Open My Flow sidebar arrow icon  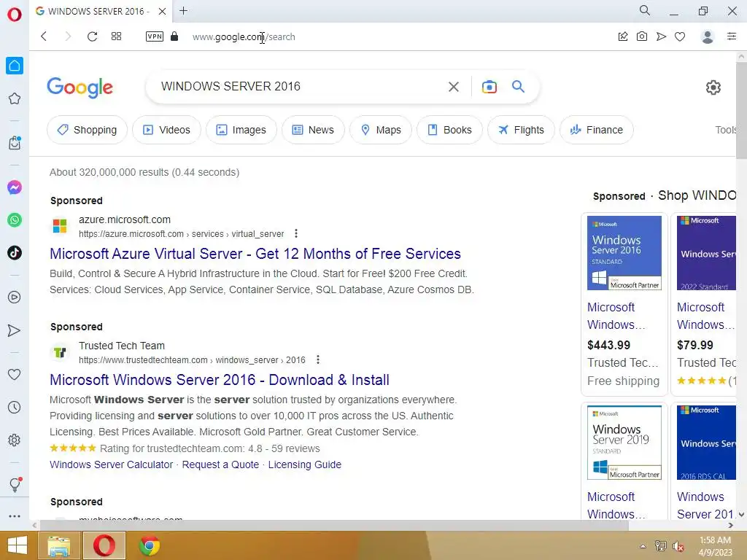click(15, 330)
